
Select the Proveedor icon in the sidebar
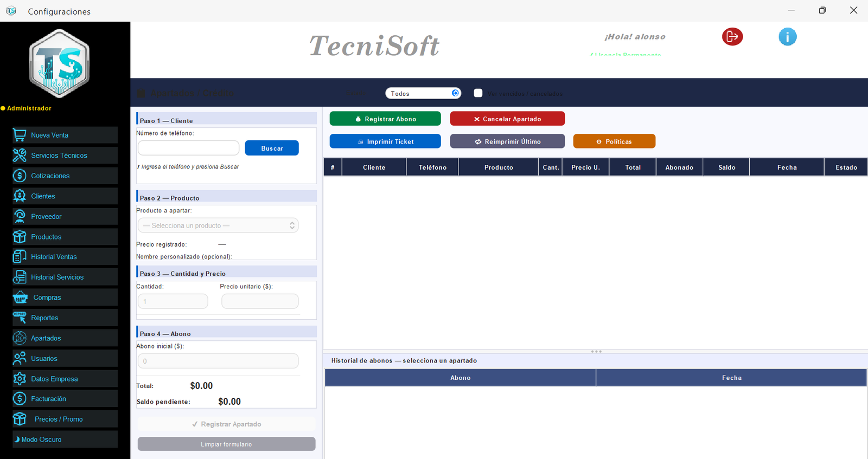(x=20, y=216)
